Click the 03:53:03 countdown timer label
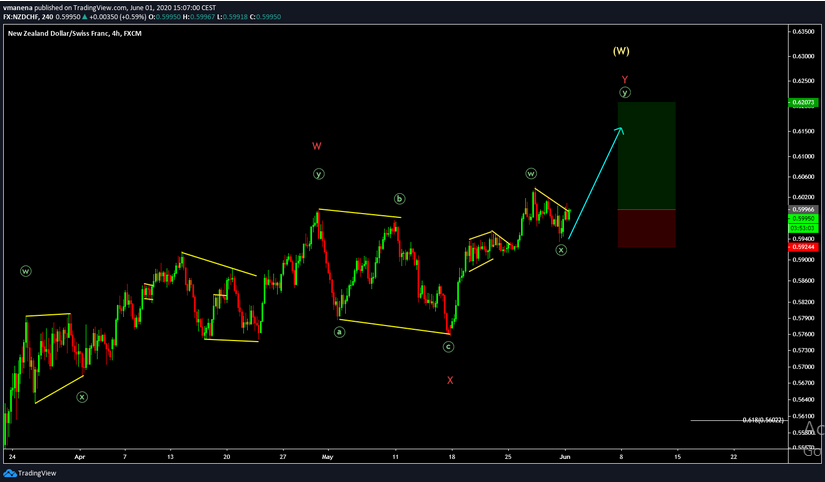The height and width of the screenshot is (482, 825). pyautogui.click(x=803, y=228)
